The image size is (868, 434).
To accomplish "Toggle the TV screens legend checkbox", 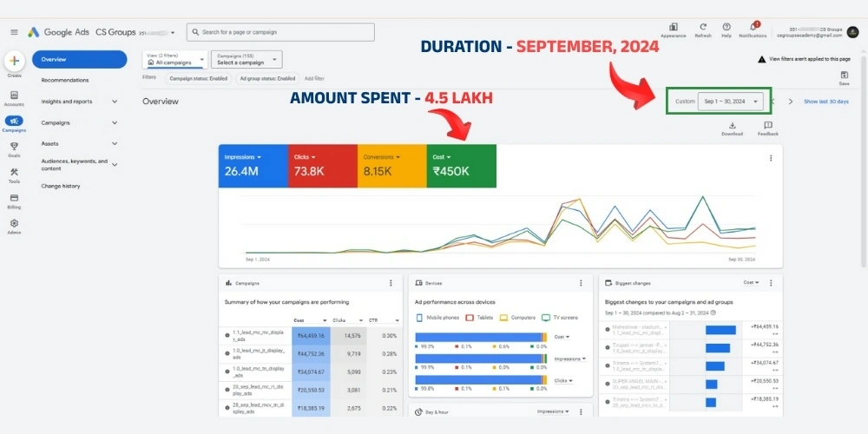I will click(x=546, y=318).
